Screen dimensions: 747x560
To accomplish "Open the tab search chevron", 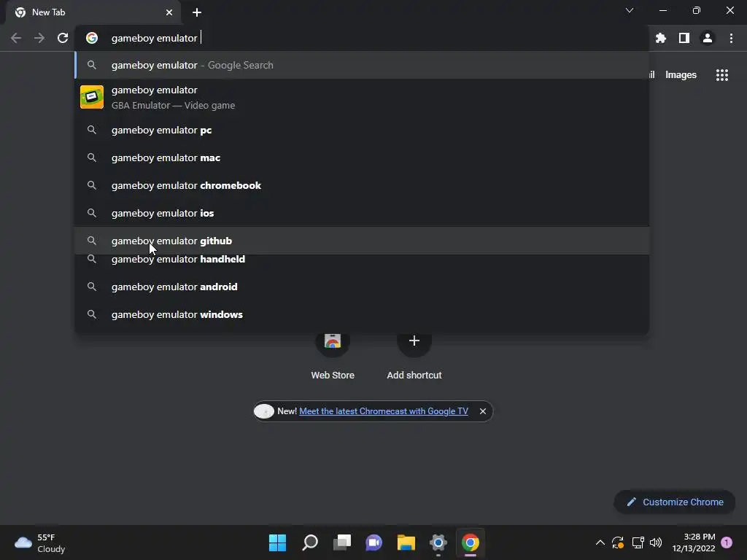I will click(630, 10).
